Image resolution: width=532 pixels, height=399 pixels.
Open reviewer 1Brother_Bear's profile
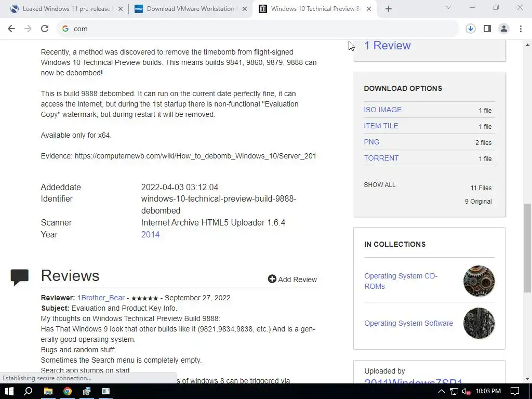click(101, 298)
